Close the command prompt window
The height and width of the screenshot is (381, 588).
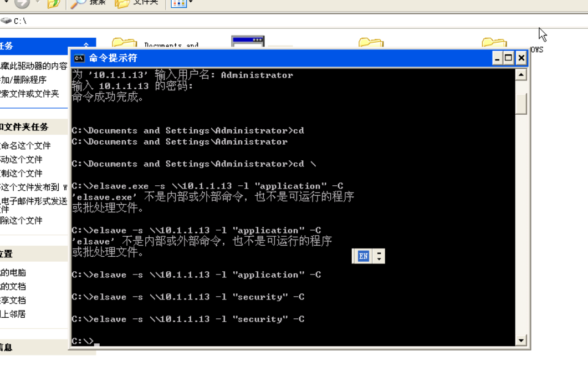click(521, 58)
